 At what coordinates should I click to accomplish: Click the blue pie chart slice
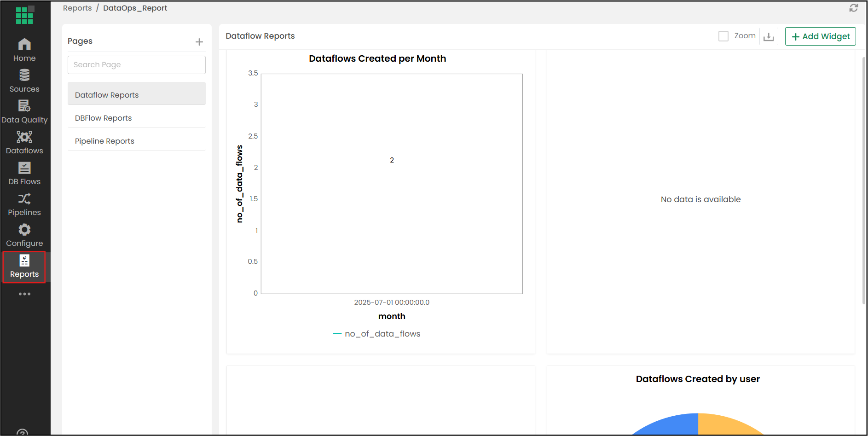coord(673,424)
